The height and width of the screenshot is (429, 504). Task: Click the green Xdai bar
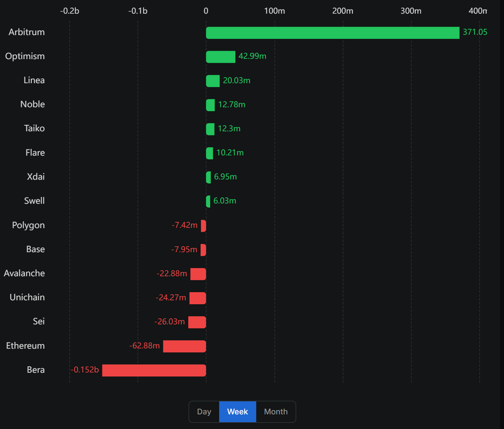(208, 177)
